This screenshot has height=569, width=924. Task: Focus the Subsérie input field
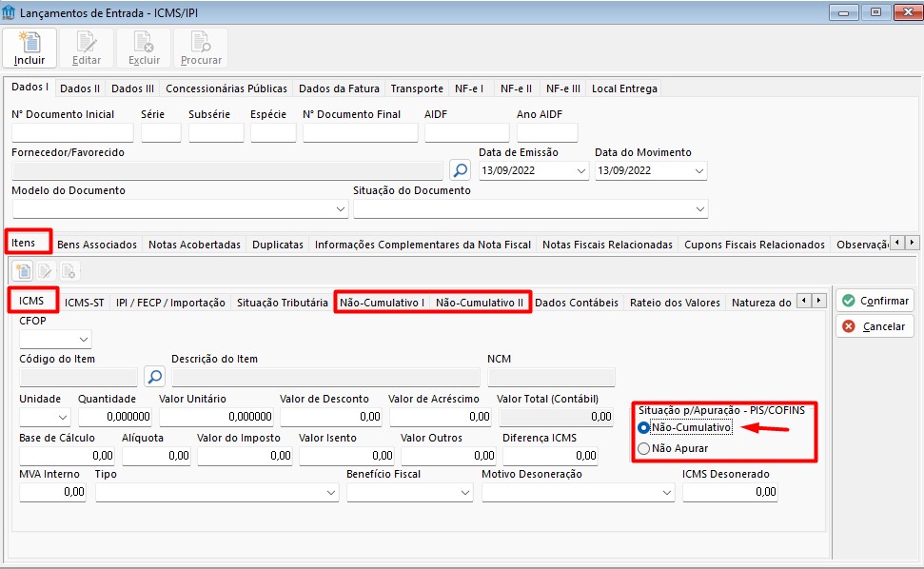[216, 132]
